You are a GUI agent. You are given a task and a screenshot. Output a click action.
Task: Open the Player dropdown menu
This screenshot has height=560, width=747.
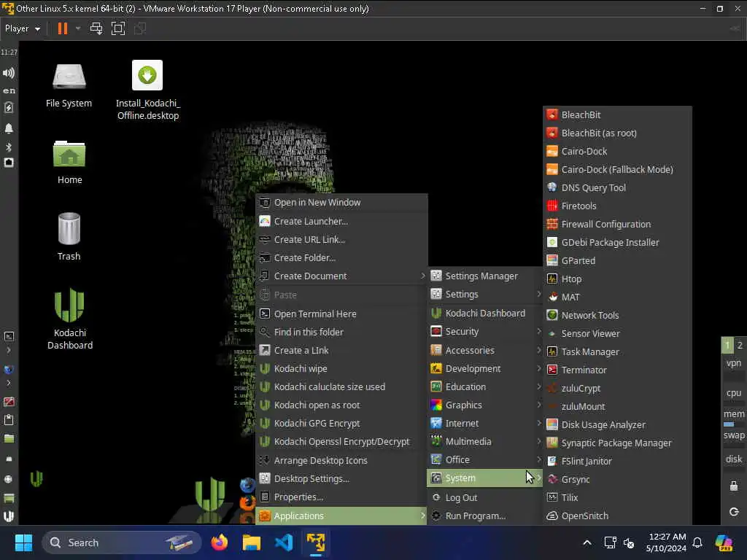[x=23, y=28]
